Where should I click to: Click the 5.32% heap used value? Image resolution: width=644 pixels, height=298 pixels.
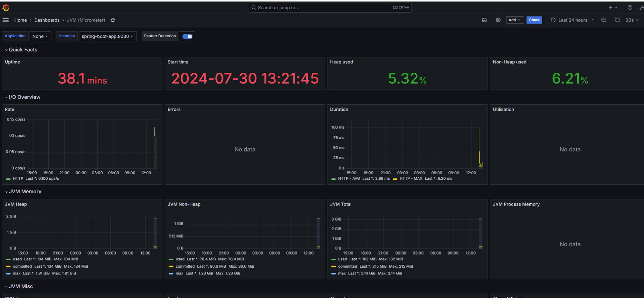tap(407, 79)
